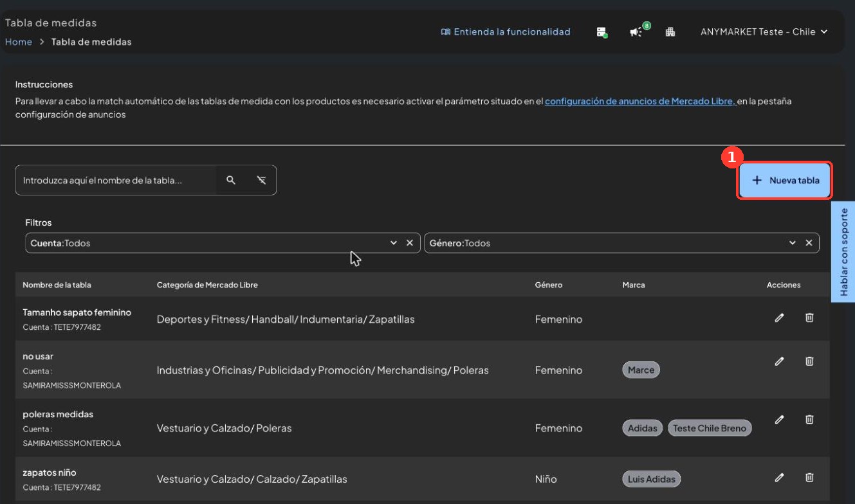Open the company building icon

(670, 32)
